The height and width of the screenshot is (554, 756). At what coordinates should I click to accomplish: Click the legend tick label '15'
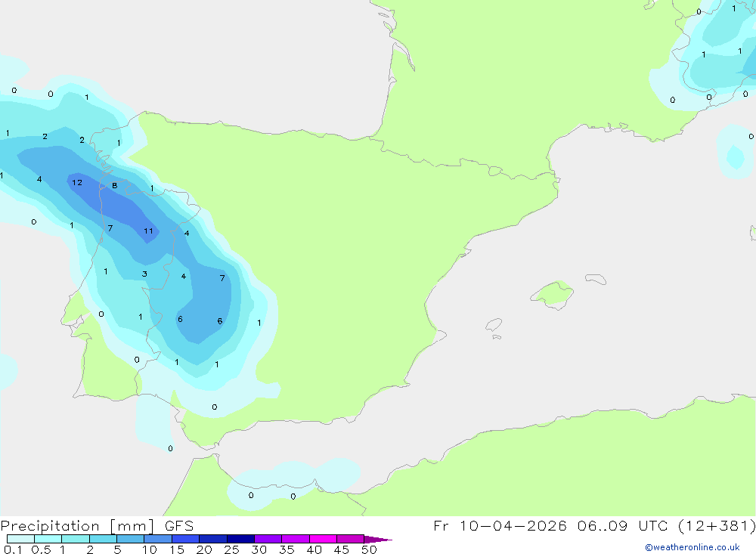[x=177, y=549]
